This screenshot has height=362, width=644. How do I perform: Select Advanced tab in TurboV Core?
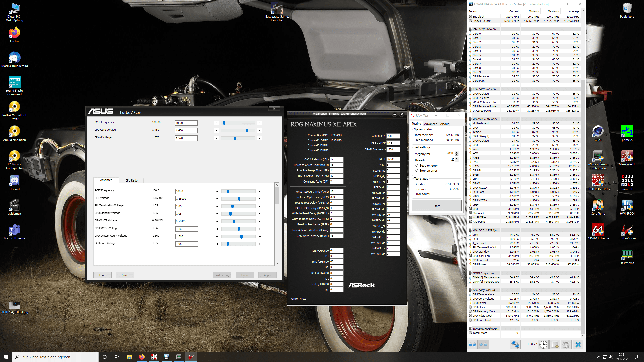[x=106, y=180]
